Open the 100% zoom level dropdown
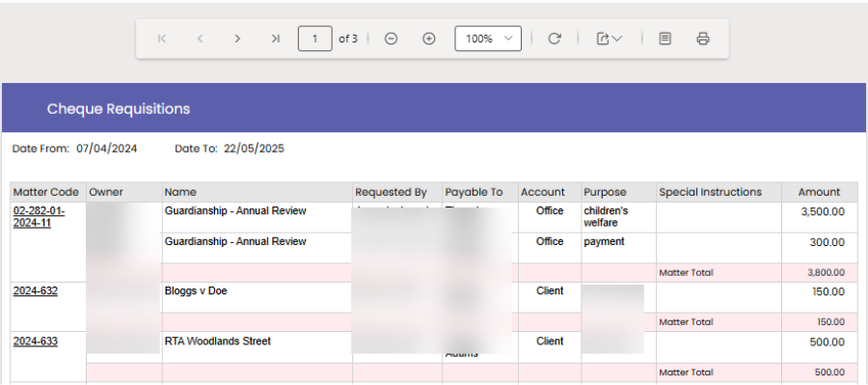This screenshot has width=868, height=385. [488, 39]
